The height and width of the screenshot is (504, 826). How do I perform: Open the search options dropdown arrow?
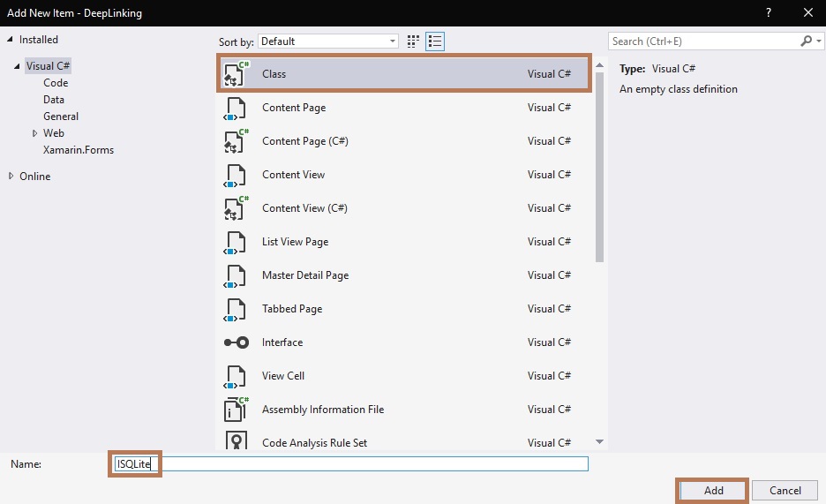(818, 41)
